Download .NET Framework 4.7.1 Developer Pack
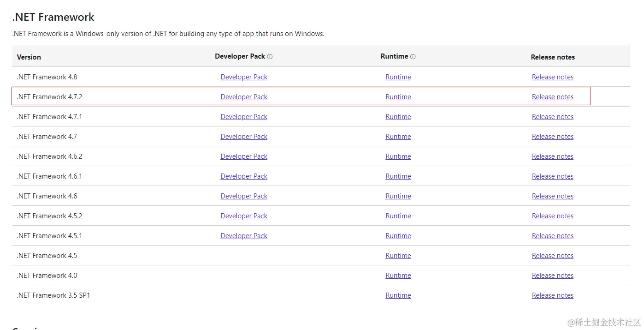 tap(244, 117)
